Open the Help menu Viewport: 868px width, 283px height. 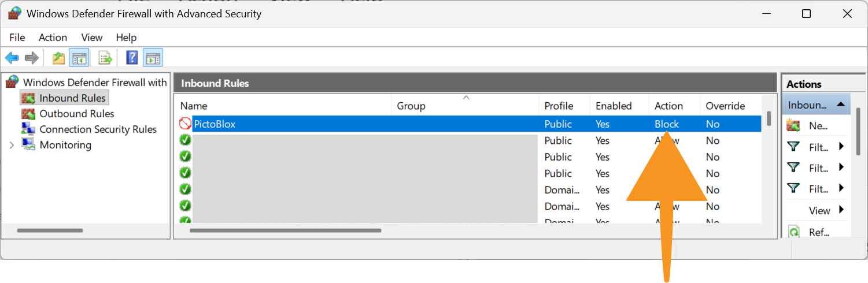pos(126,38)
